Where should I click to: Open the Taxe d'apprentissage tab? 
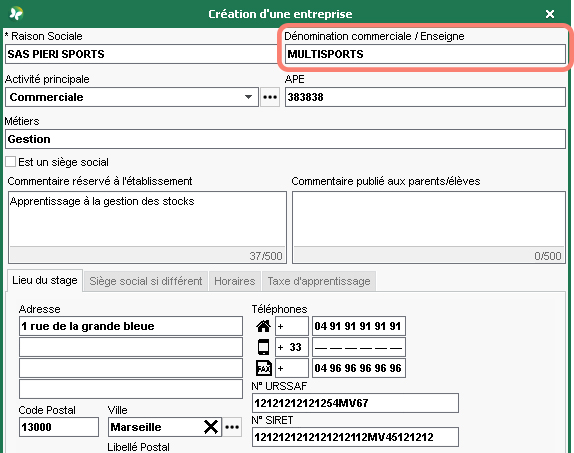(x=319, y=281)
